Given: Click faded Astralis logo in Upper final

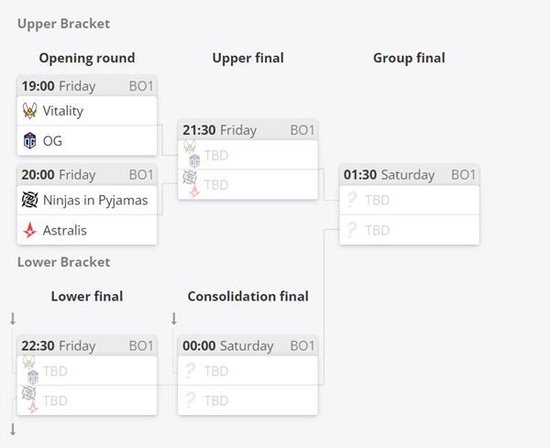Looking at the screenshot, I should (195, 191).
